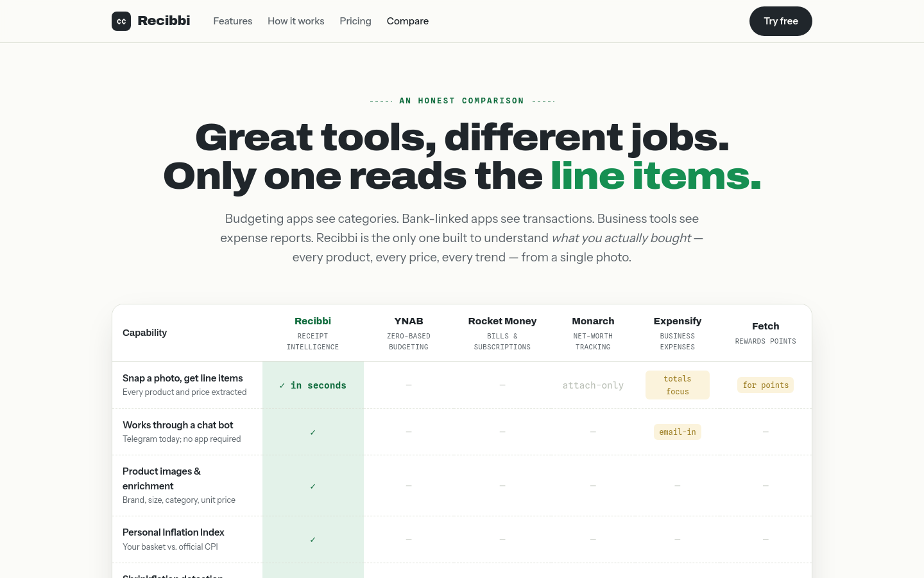This screenshot has width=924, height=578.
Task: Navigate to the Pricing page link
Action: point(355,21)
